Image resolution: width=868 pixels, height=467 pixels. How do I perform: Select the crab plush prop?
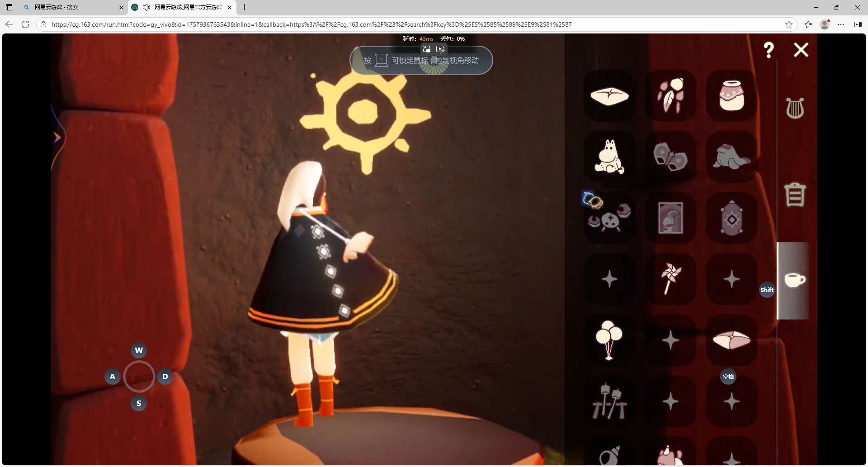click(x=609, y=218)
